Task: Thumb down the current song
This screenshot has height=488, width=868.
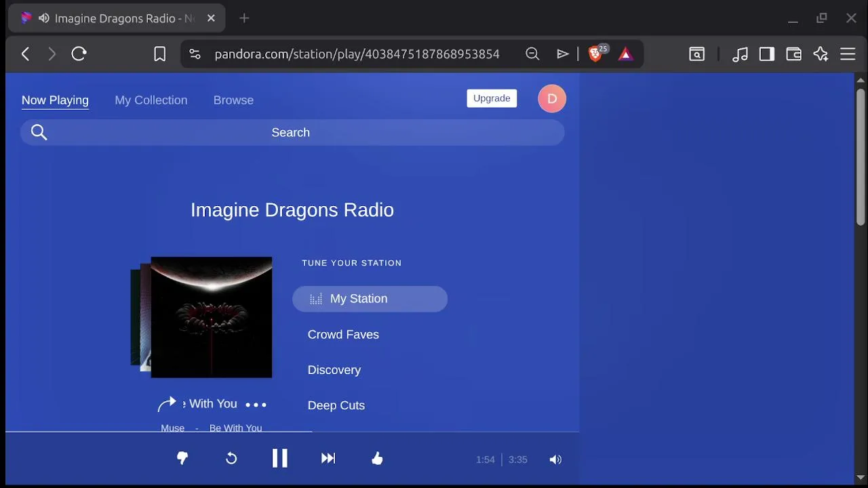Action: (182, 459)
